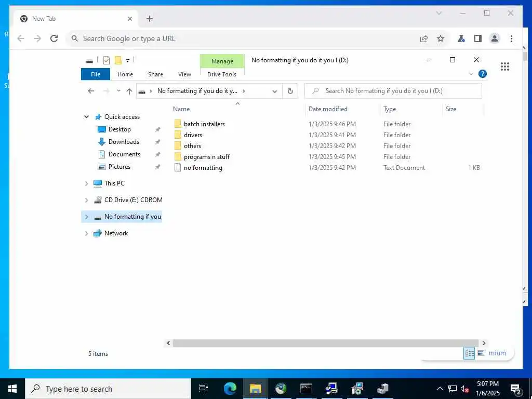Open Chrome Labs flask icon
This screenshot has height=399, width=532.
(x=461, y=38)
